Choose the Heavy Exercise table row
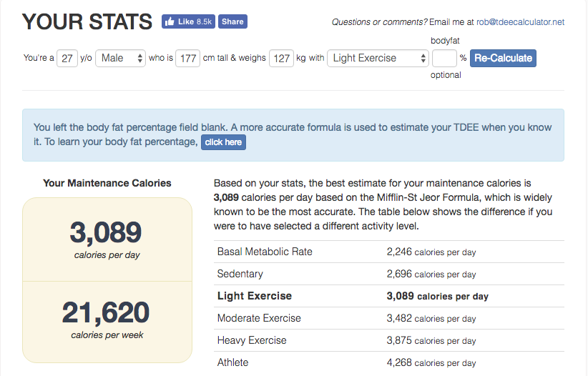Screen dimensions: 588x376 [x=388, y=340]
